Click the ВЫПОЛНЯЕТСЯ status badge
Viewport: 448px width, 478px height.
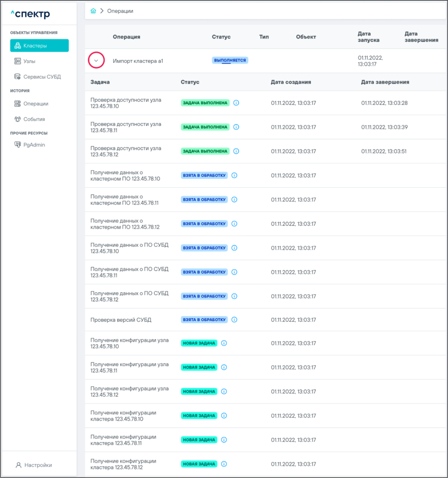coord(230,60)
